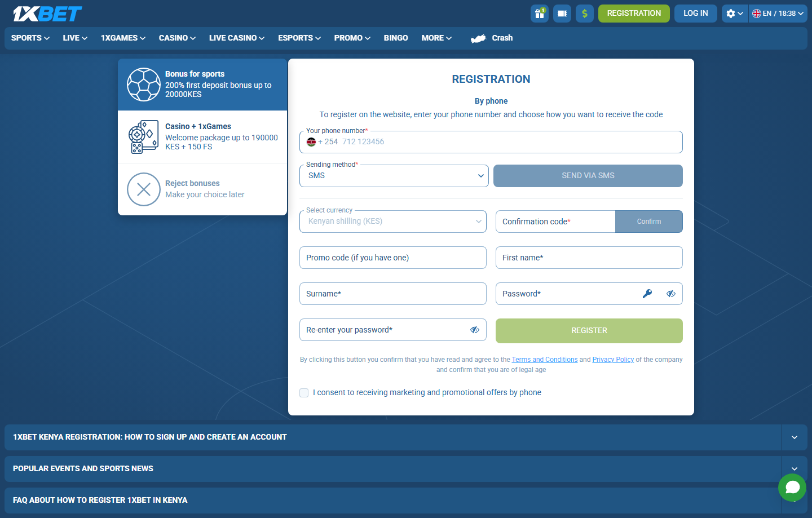Go to the BINGO page
Screen dimensions: 812x518
[396, 38]
